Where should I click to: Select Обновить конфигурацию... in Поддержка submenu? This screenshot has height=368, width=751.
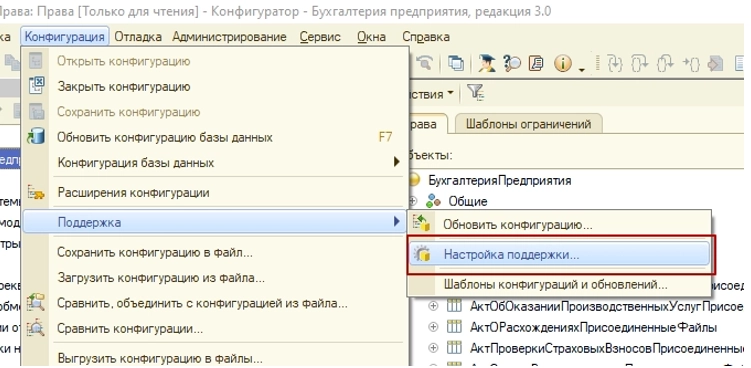tap(559, 225)
